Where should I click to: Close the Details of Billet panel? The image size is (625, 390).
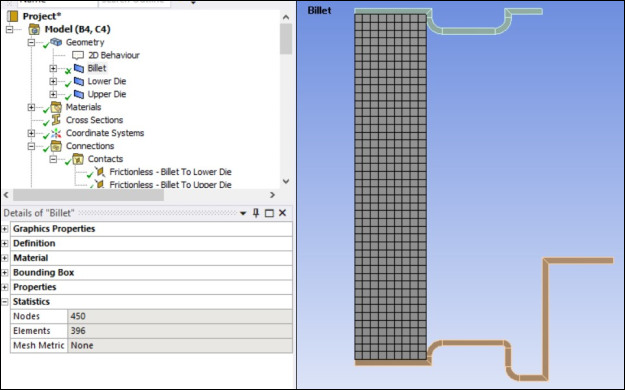pos(283,213)
